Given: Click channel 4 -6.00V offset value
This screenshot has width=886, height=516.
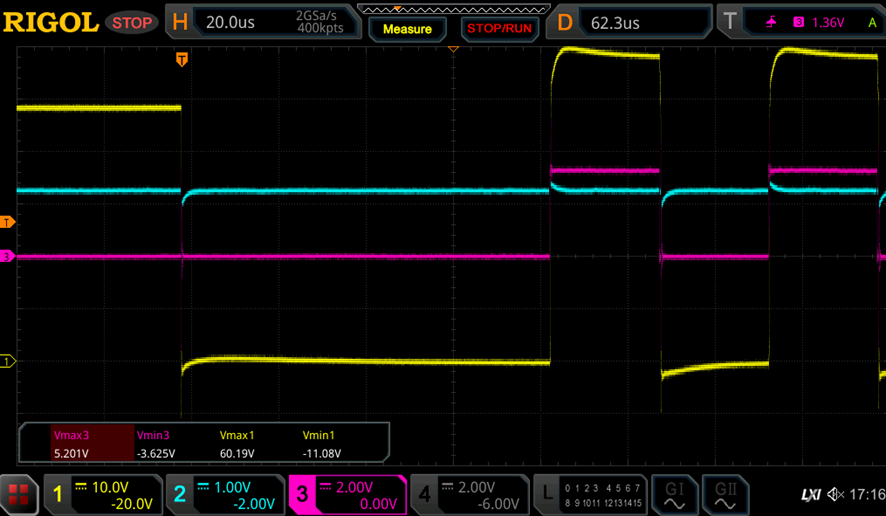Looking at the screenshot, I should [x=498, y=504].
